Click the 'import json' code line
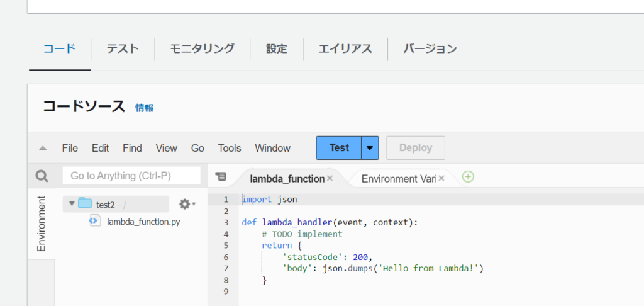 click(x=269, y=200)
